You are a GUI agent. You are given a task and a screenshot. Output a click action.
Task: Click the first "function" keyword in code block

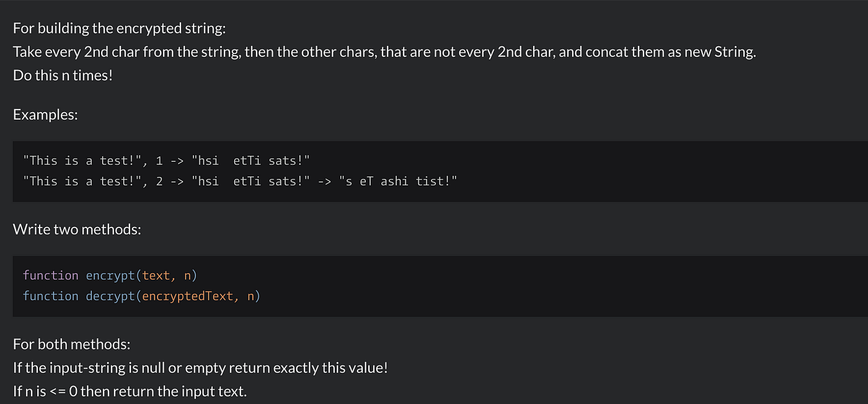[x=51, y=275]
